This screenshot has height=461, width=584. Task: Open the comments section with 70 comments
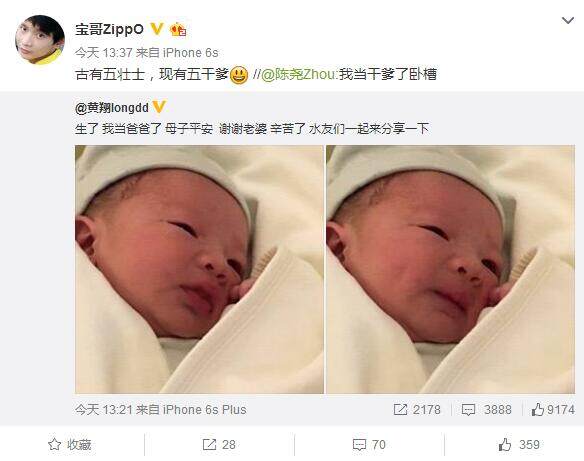pos(369,445)
